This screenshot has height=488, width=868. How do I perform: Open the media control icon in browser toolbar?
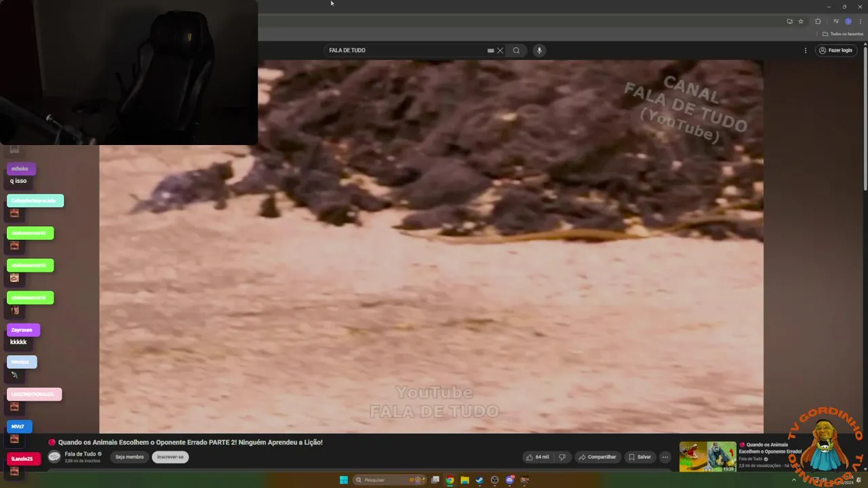pos(836,21)
